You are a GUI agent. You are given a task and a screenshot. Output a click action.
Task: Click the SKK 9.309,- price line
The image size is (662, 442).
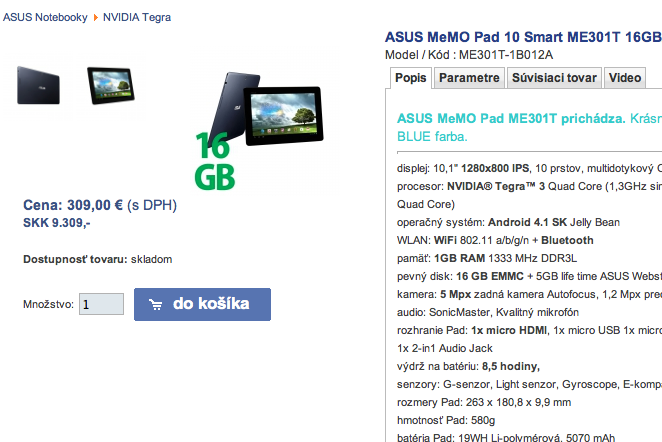[x=57, y=223]
